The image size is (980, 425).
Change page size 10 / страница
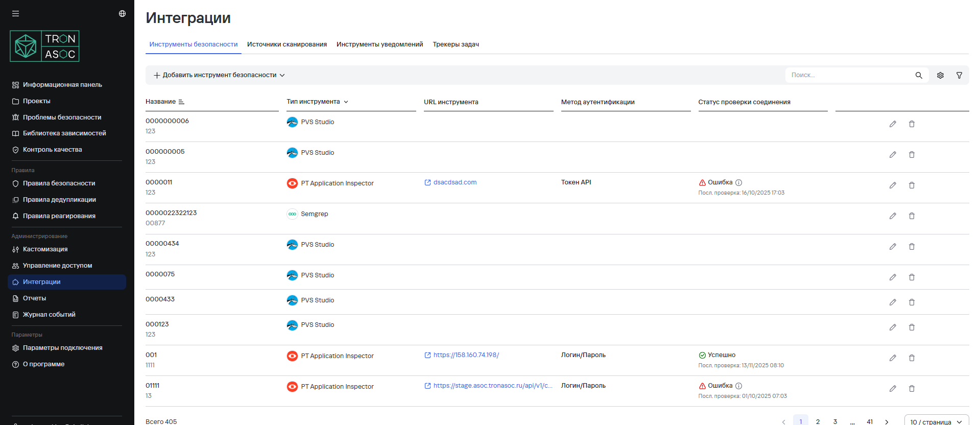point(937,421)
